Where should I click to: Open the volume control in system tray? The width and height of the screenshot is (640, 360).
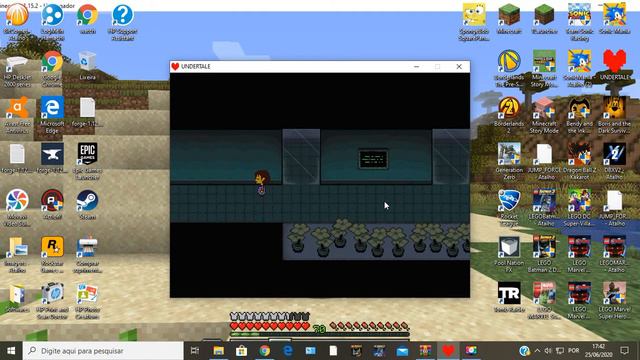coord(548,351)
